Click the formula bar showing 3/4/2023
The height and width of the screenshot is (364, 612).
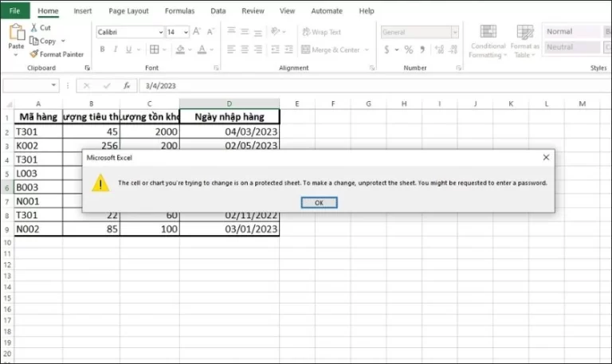click(x=375, y=85)
